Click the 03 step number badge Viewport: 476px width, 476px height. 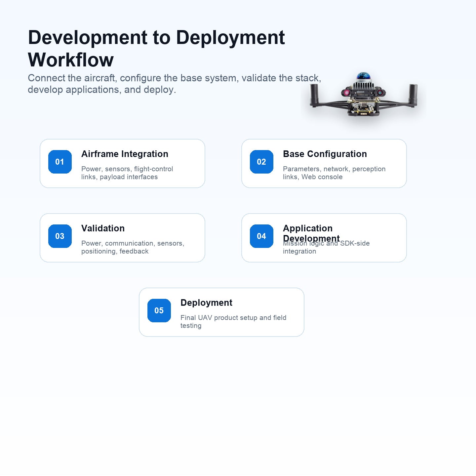point(60,236)
